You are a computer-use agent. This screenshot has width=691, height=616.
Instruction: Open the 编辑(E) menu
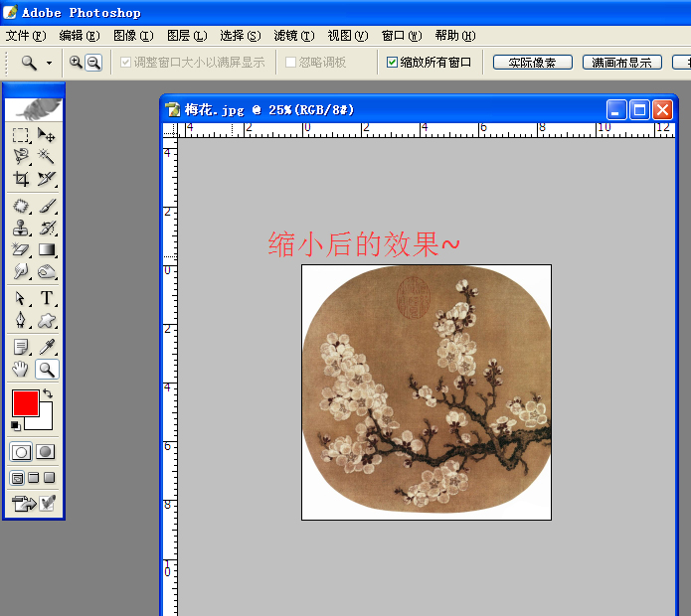(x=80, y=36)
